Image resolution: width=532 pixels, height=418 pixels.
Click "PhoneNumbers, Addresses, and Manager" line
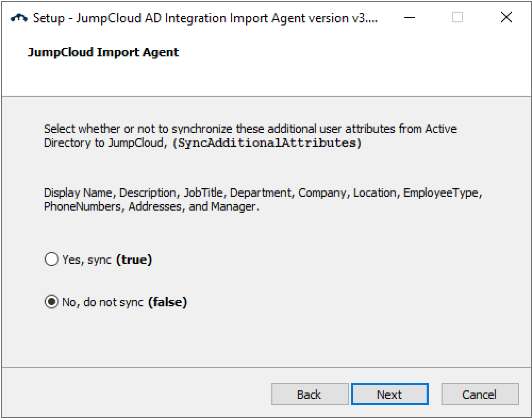point(152,206)
